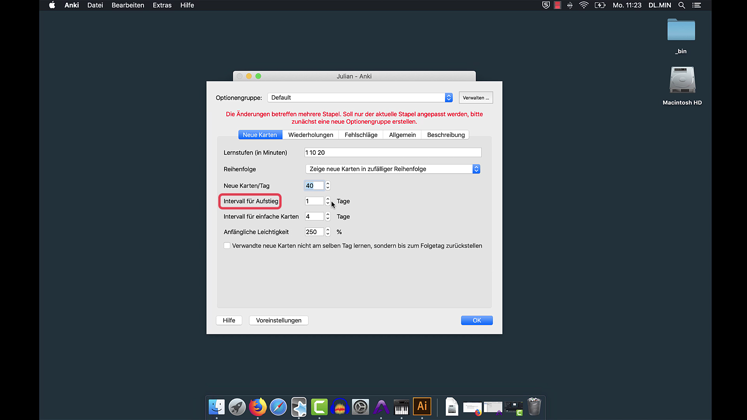Viewport: 747px width, 420px height.
Task: Open Firefox from the dock
Action: (258, 407)
